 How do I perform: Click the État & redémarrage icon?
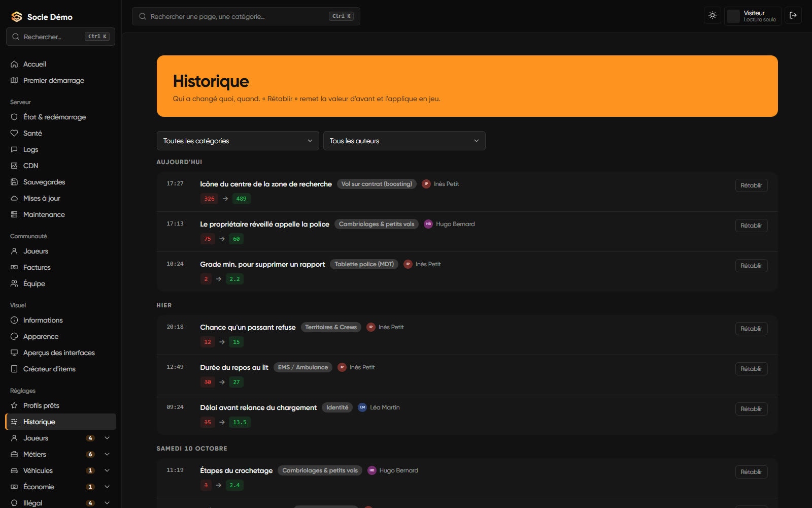click(x=14, y=117)
